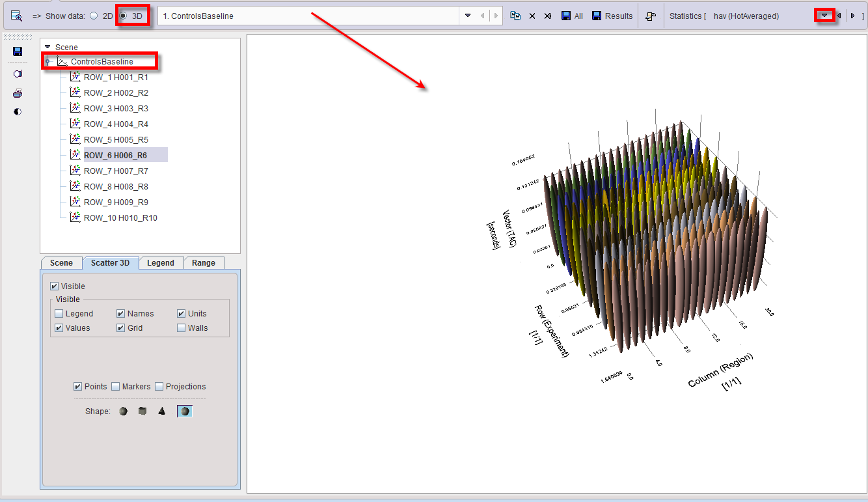Select ROW_7 H007_R7 tree entry
Image resolution: width=868 pixels, height=502 pixels.
[116, 171]
